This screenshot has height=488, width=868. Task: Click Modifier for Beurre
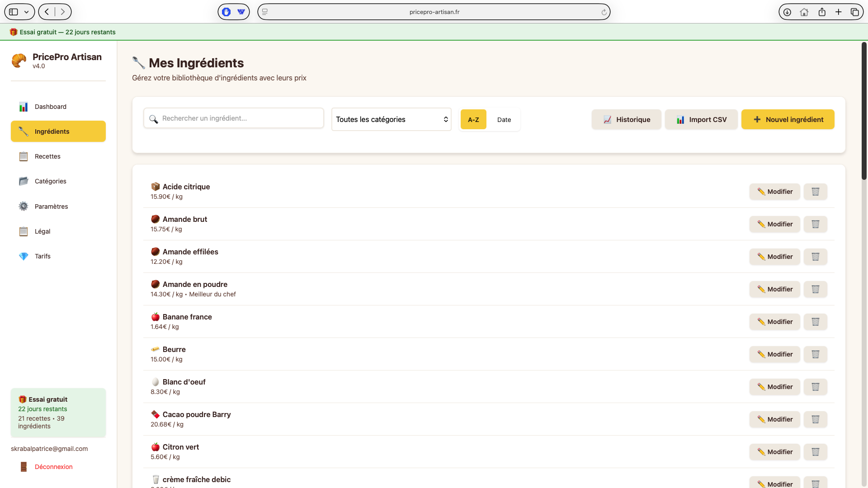(x=774, y=354)
